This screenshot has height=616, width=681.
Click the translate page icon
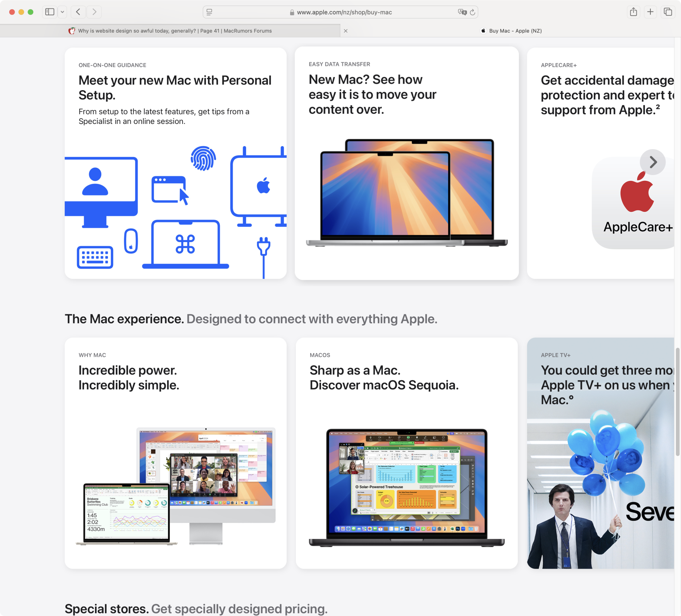point(462,12)
